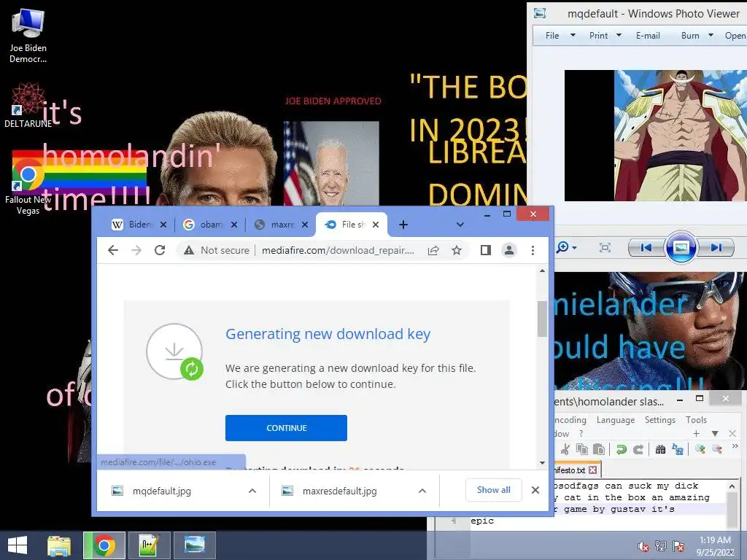Click Copy icon in Notepad++ toolbar
747x560 pixels.
tap(582, 449)
